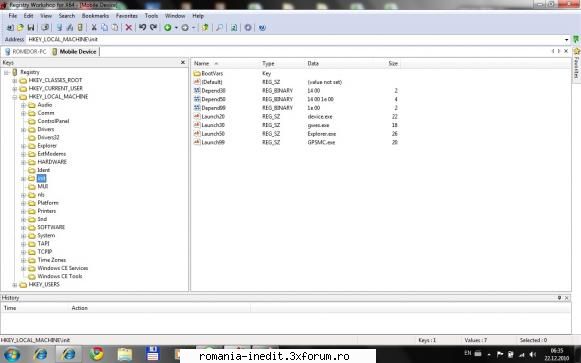Expand the HKEY_CLASSES_ROOT key

(x=15, y=80)
